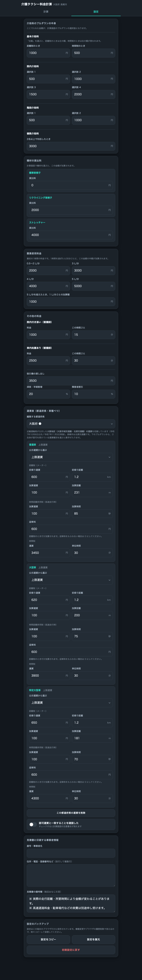Click 普通車 迎車料 field
Viewport: 142px width, 980px height.
click(71, 529)
